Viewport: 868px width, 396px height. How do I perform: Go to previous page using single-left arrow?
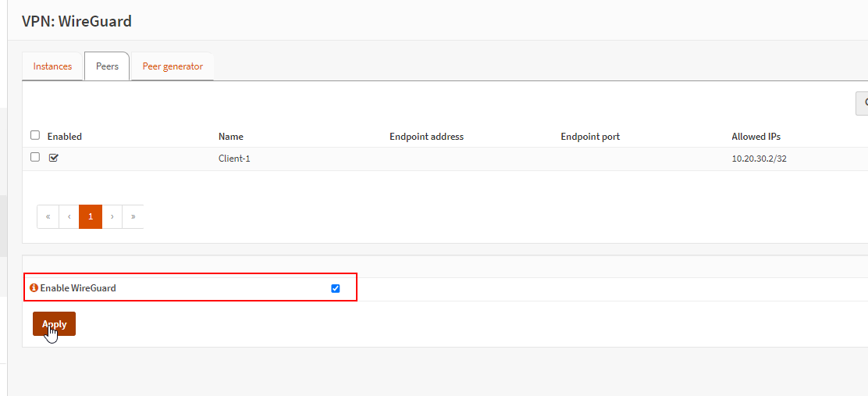pos(69,216)
